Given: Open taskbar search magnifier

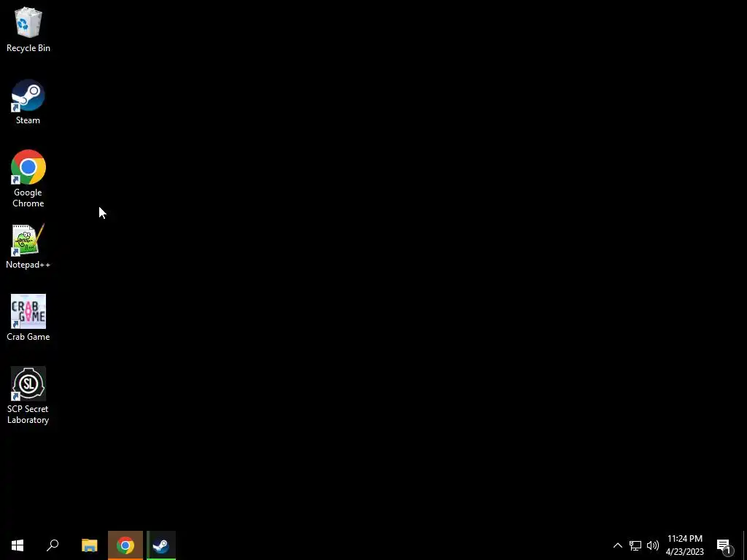Looking at the screenshot, I should (x=53, y=545).
